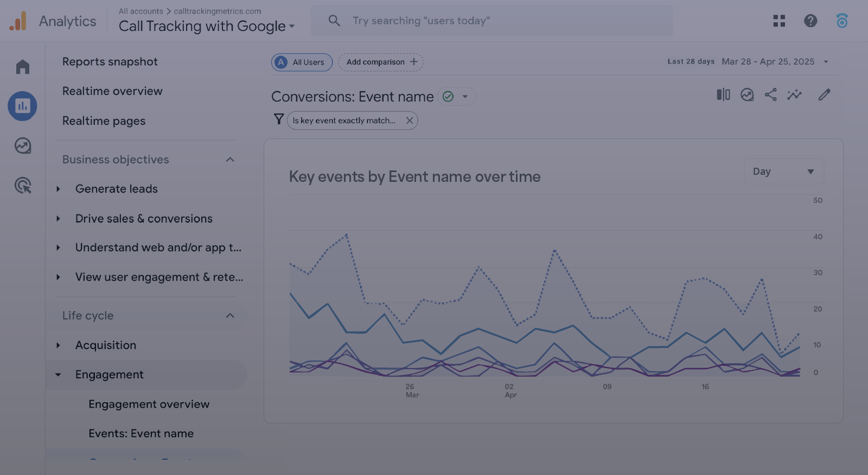Open the Advertising icon in left rail

pyautogui.click(x=23, y=186)
